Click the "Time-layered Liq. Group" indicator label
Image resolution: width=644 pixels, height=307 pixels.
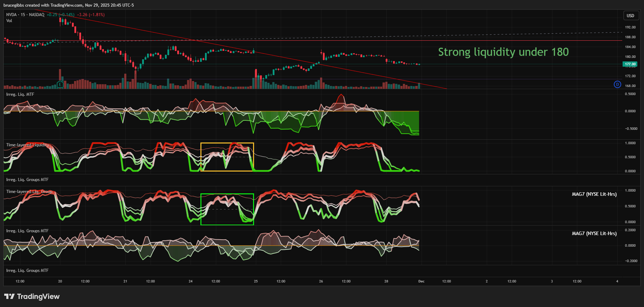point(29,192)
